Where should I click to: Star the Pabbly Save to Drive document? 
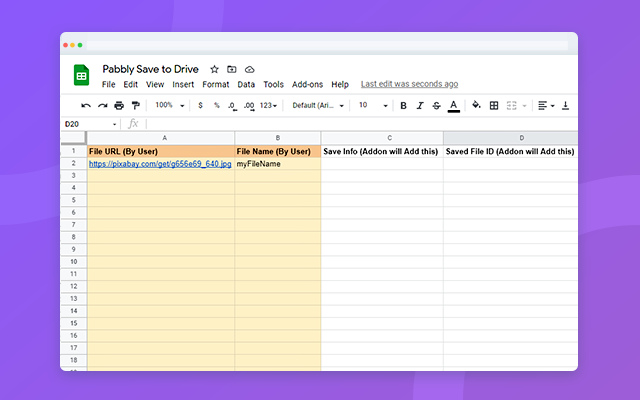click(x=214, y=69)
